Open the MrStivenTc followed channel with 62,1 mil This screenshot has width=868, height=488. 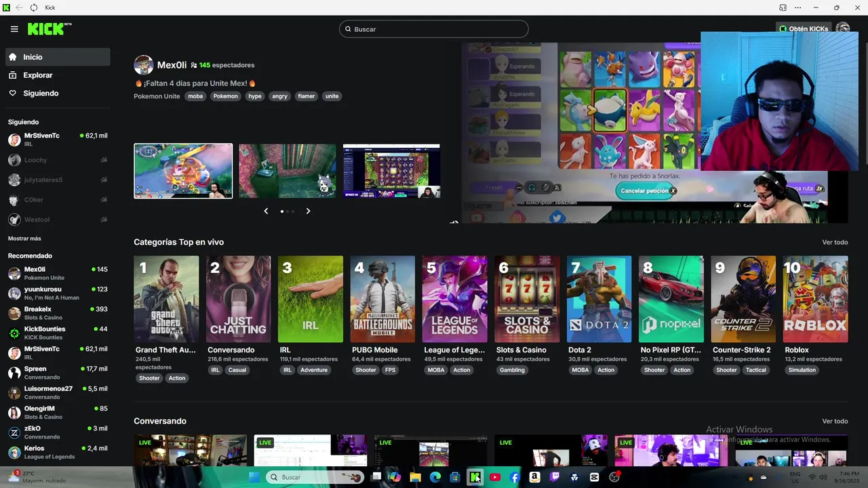coord(58,140)
